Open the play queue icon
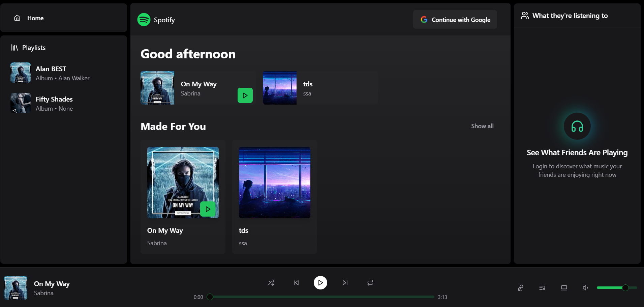The width and height of the screenshot is (644, 307). tap(542, 288)
